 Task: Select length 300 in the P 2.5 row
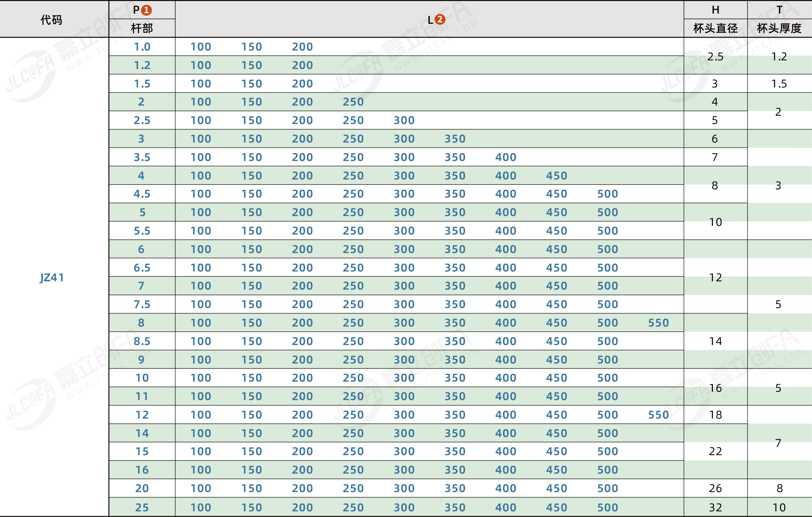(404, 120)
